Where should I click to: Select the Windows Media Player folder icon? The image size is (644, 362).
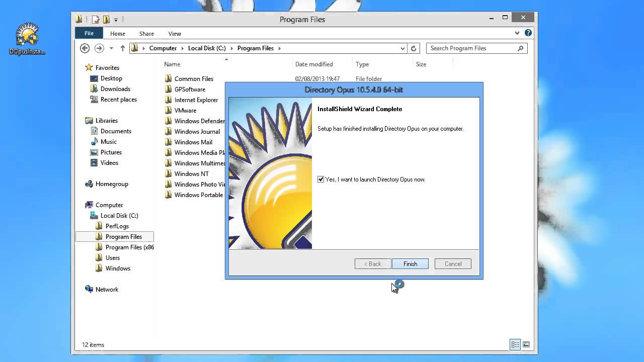(169, 153)
